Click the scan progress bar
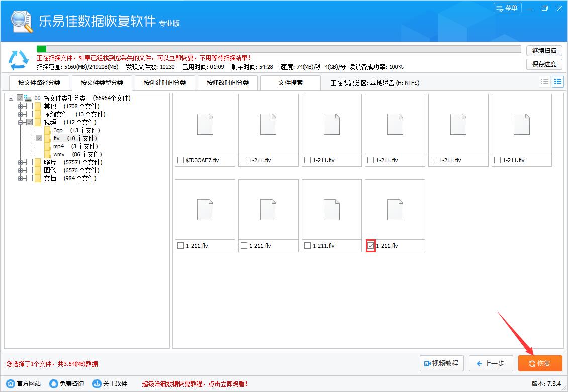 pos(276,49)
